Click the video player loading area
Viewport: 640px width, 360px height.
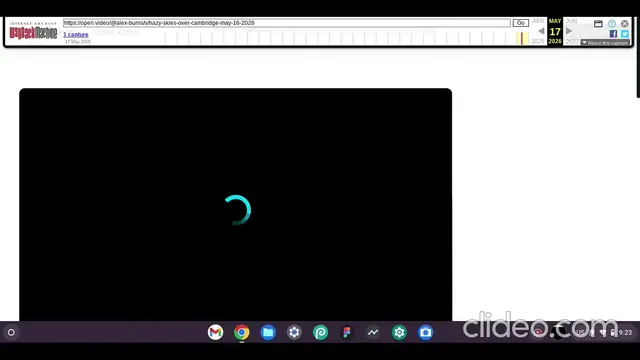(x=236, y=204)
